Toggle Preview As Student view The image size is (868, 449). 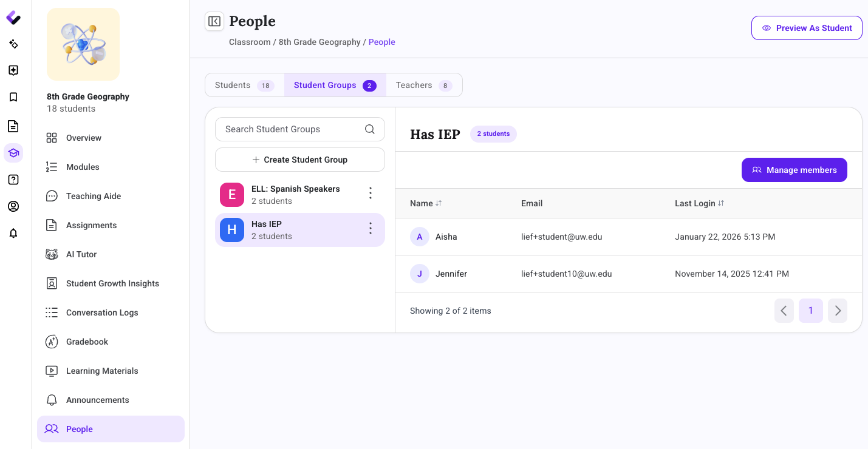pyautogui.click(x=807, y=28)
